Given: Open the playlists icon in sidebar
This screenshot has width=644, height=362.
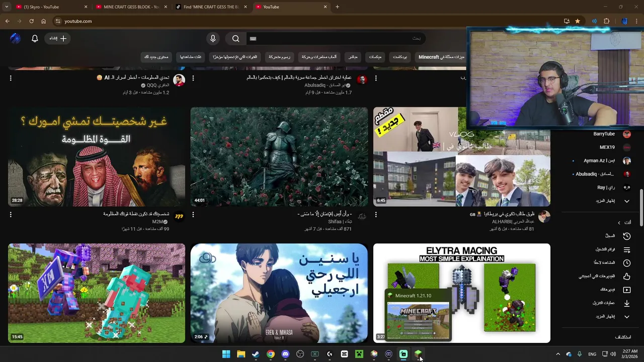Looking at the screenshot, I should coord(627,249).
